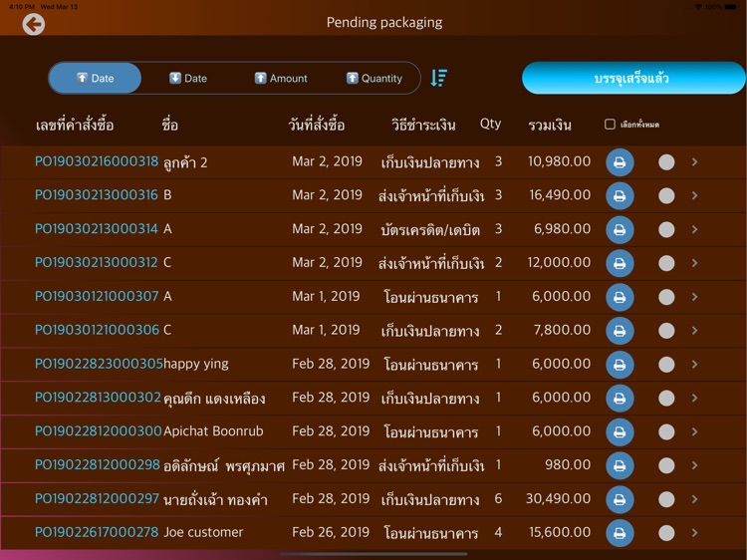Print order PO19022813000302

(x=620, y=398)
